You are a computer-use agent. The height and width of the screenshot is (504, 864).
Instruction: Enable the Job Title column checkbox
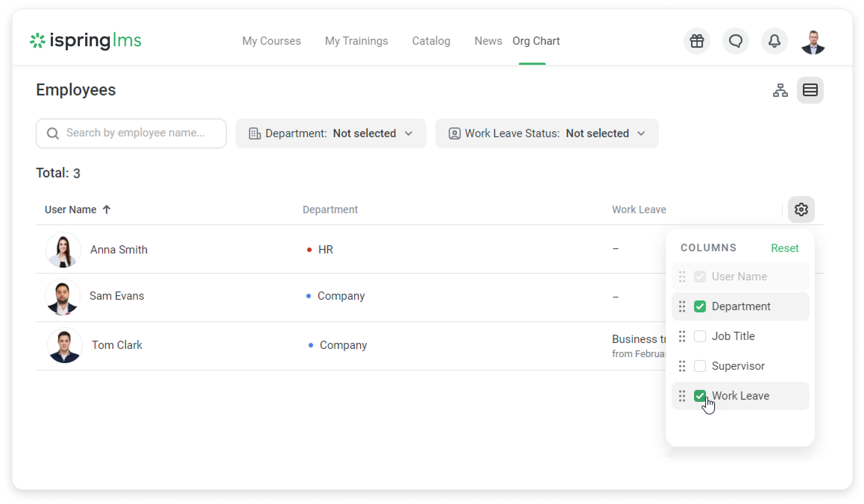click(700, 336)
